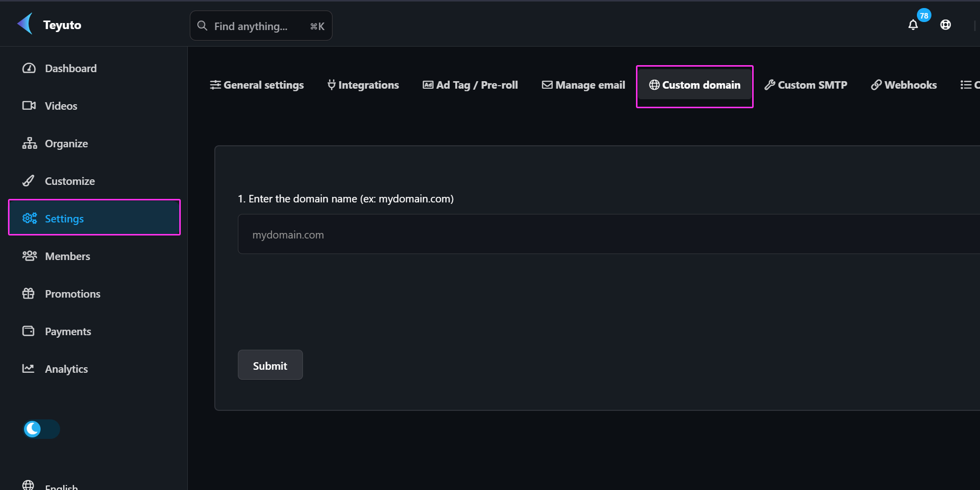Open the notifications bell
The image size is (980, 490).
pyautogui.click(x=913, y=25)
